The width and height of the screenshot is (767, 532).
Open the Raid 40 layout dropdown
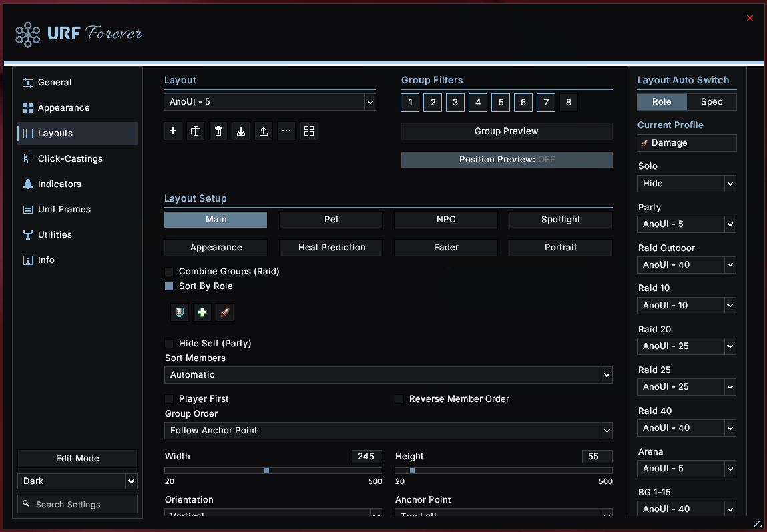pyautogui.click(x=687, y=428)
